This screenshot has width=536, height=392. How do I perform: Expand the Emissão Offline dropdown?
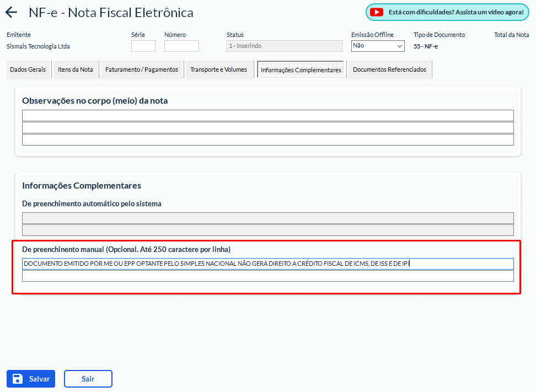(x=378, y=46)
